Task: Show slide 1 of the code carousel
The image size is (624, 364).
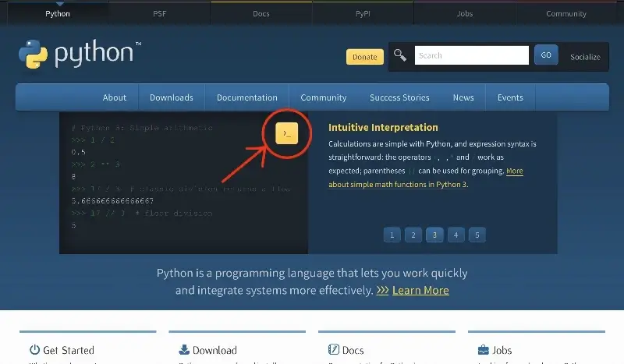Action: (x=392, y=235)
